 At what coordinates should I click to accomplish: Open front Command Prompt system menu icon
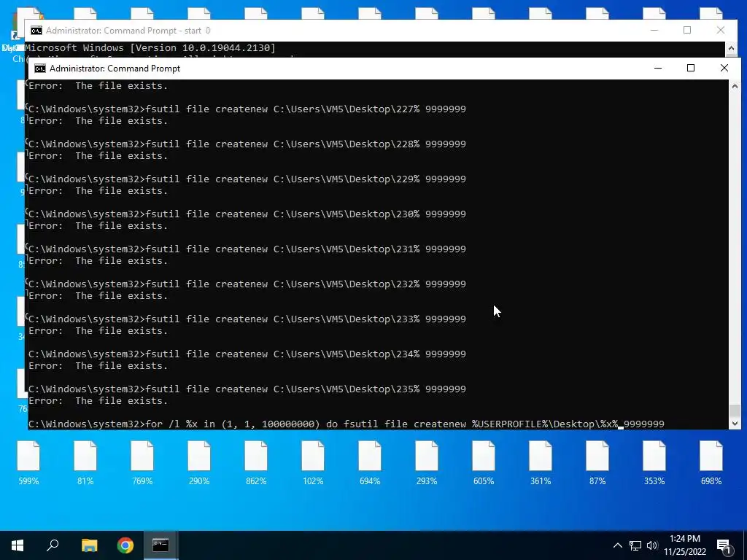click(x=40, y=69)
